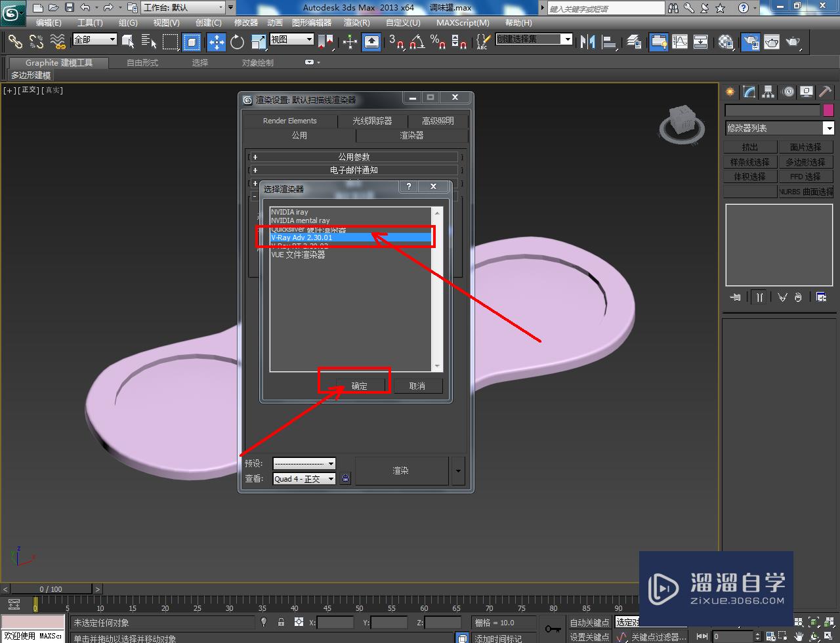This screenshot has width=840, height=643.
Task: Open the preset dropdown in Render Setup
Action: point(304,463)
